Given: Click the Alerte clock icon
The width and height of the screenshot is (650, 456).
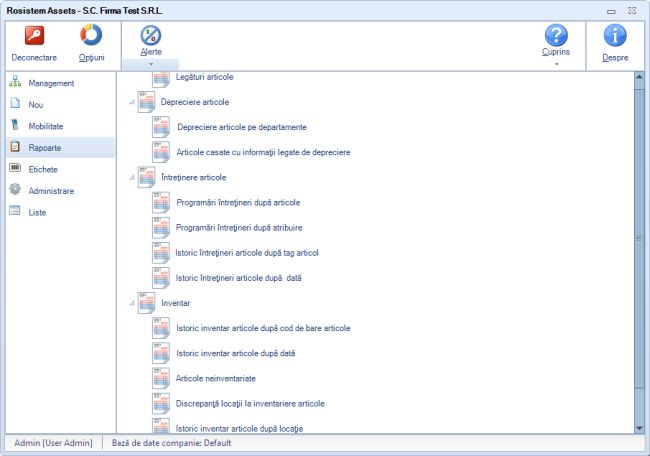Looking at the screenshot, I should (150, 35).
